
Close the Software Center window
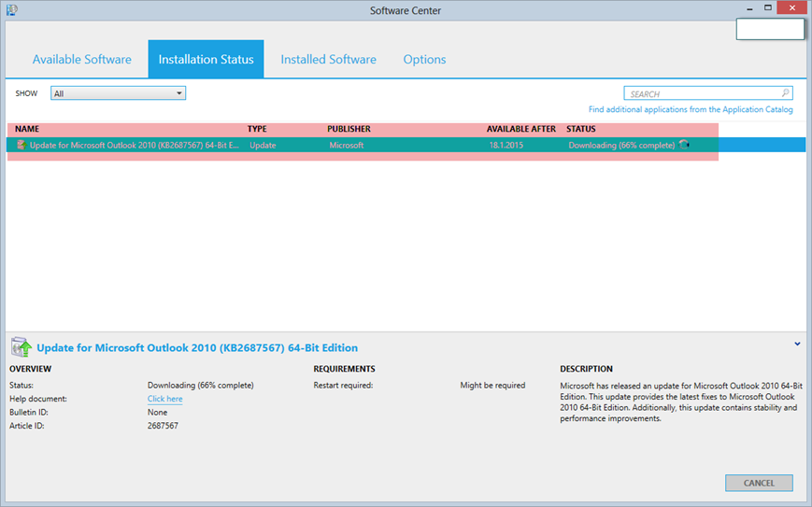792,7
